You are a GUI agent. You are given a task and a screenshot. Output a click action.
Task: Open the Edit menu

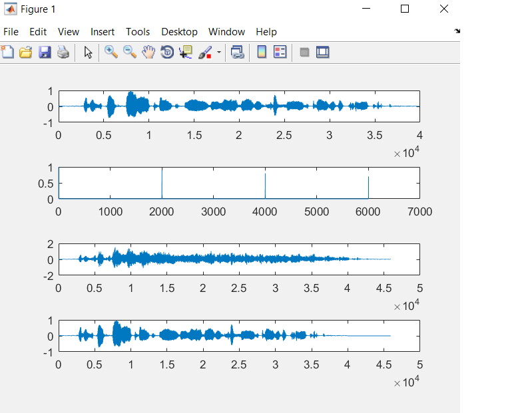pos(38,32)
